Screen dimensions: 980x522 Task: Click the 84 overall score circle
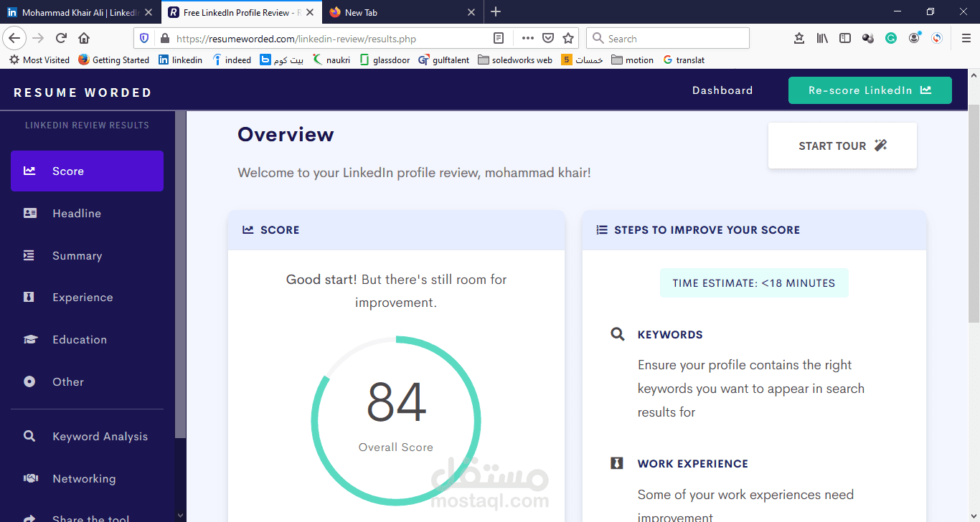(x=396, y=420)
